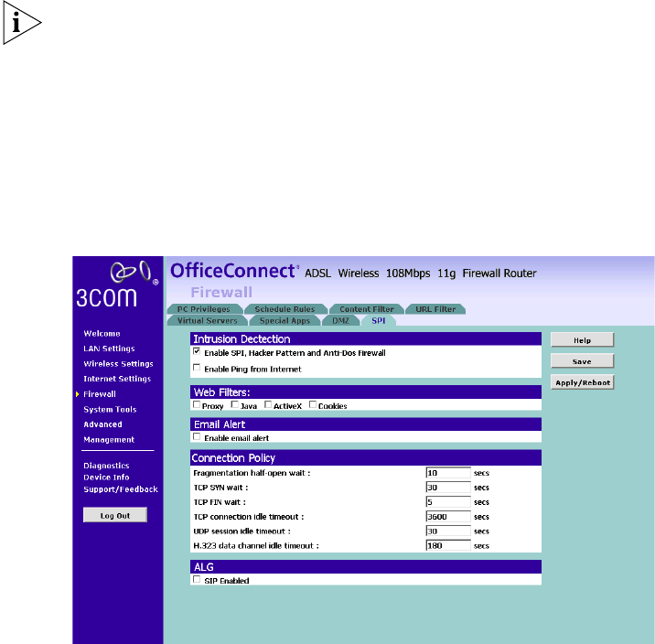Click the TCP connection idle timeout field

448,517
